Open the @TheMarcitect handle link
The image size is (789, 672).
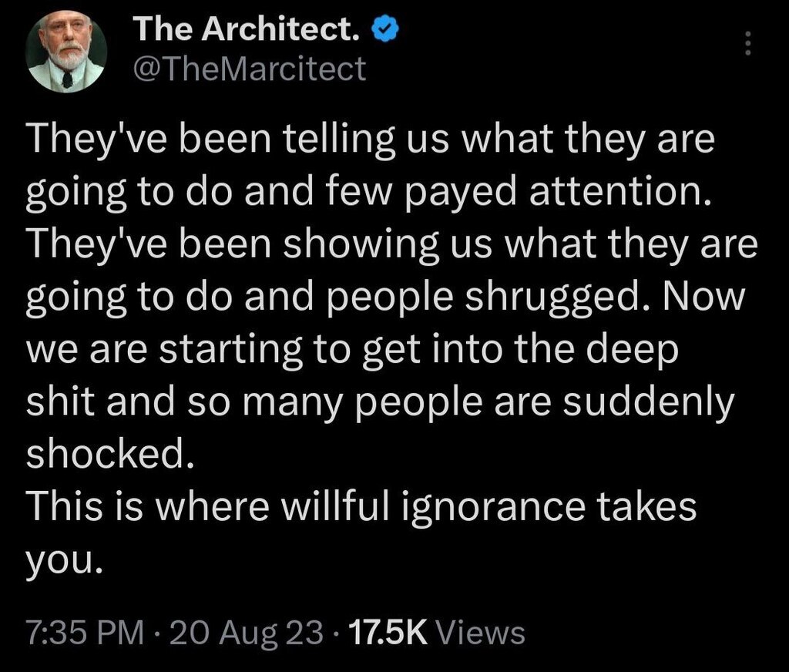click(x=249, y=69)
